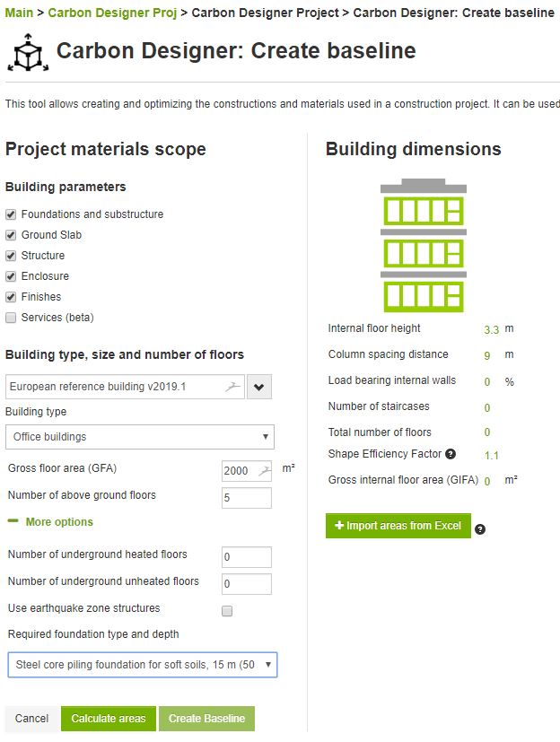Viewport: 560px width, 742px height.
Task: Open Carbon Designer Proj breadcrumb link
Action: click(x=106, y=13)
